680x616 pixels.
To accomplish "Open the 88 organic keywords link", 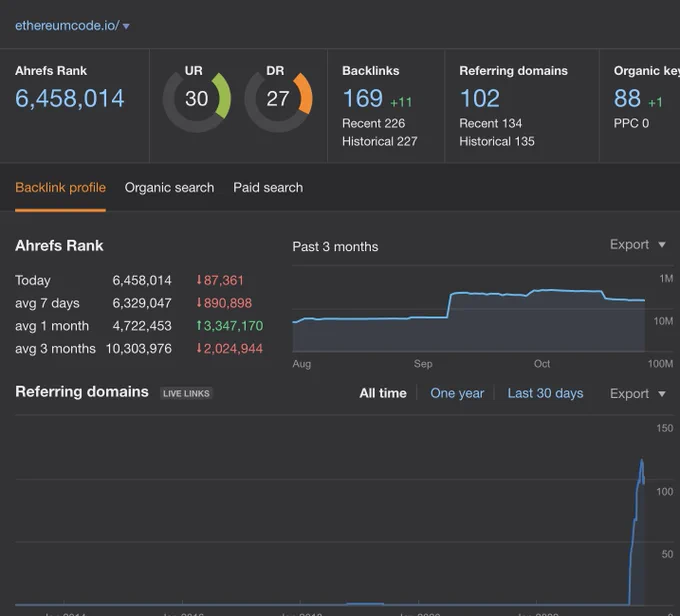I will tap(627, 98).
